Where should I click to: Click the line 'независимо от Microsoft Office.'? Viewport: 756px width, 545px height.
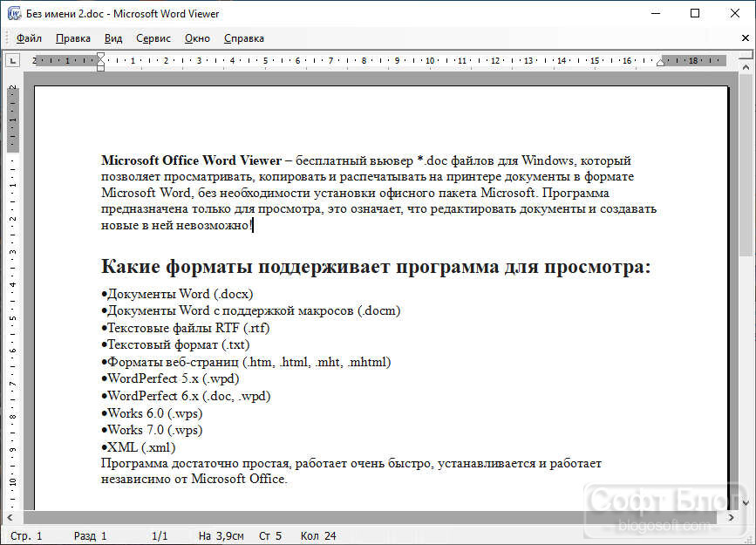(194, 479)
